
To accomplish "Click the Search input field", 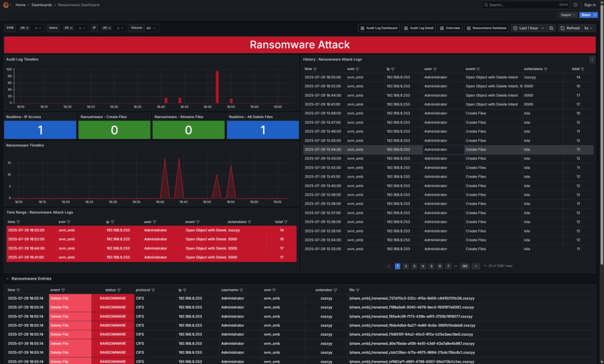I will (526, 5).
